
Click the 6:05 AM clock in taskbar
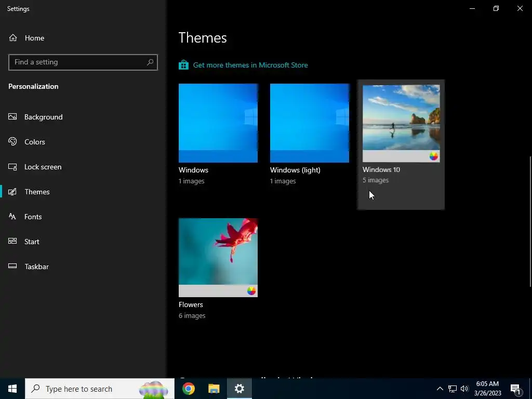(x=487, y=384)
